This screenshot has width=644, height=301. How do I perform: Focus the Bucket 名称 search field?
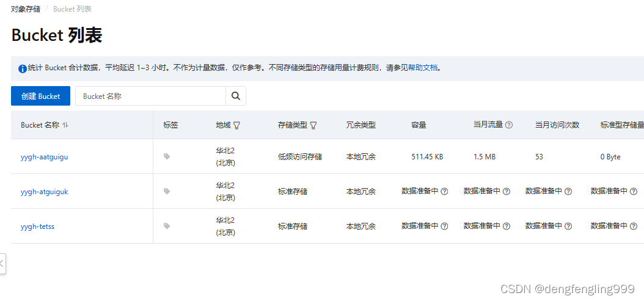150,96
